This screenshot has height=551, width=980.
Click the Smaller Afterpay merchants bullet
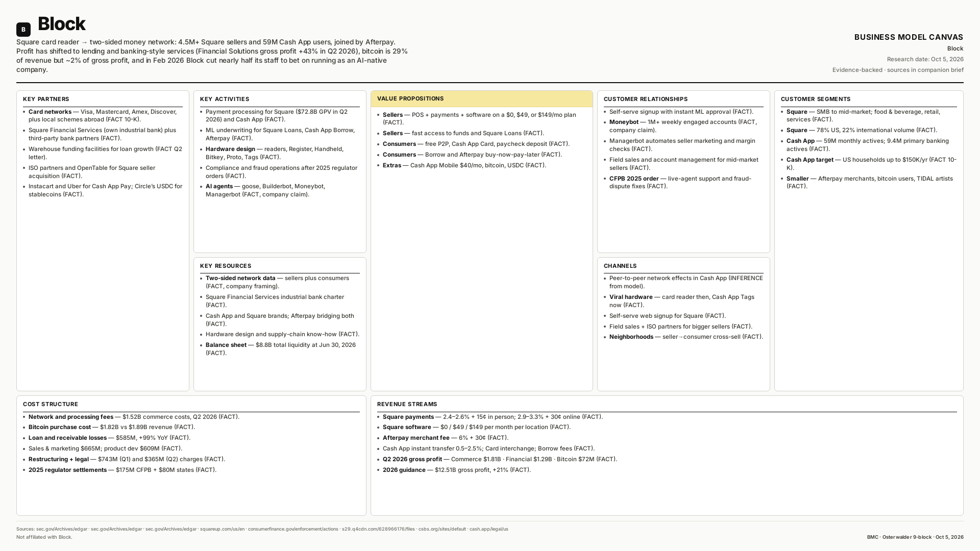click(869, 183)
